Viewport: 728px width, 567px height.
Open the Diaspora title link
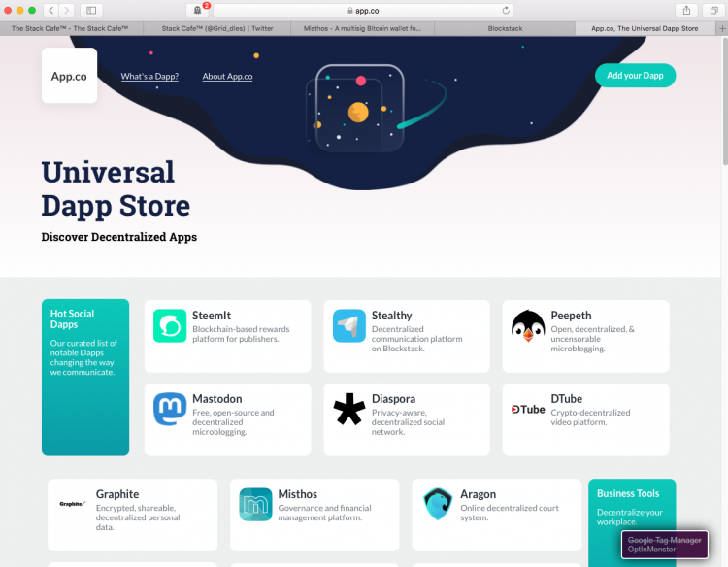pyautogui.click(x=393, y=399)
